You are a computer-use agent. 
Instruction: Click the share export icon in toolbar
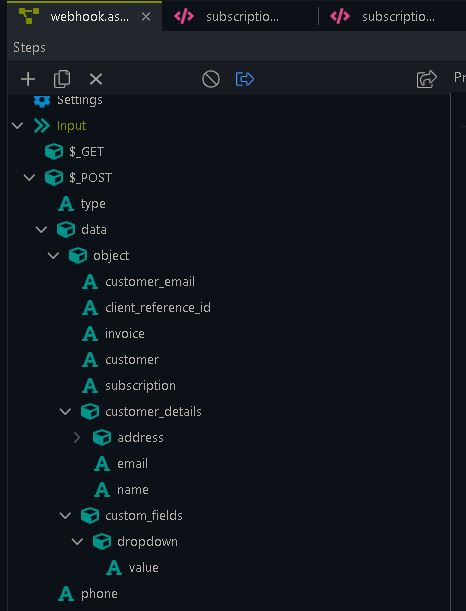pyautogui.click(x=427, y=79)
